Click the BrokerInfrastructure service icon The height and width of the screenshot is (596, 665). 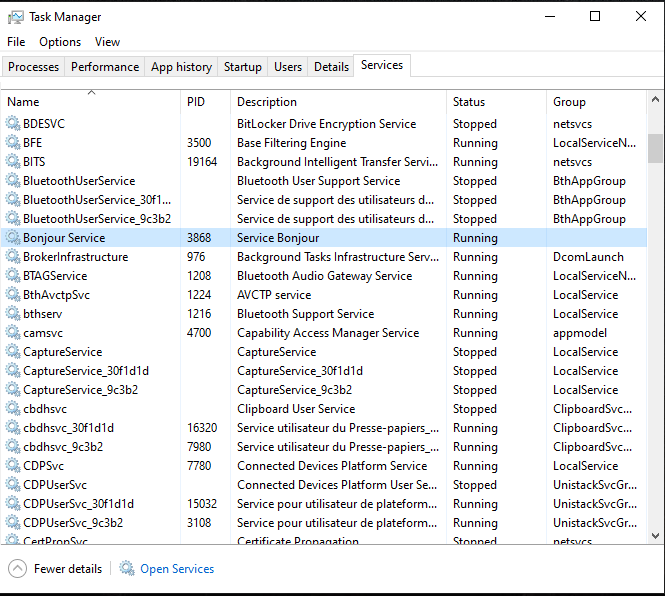(13, 257)
